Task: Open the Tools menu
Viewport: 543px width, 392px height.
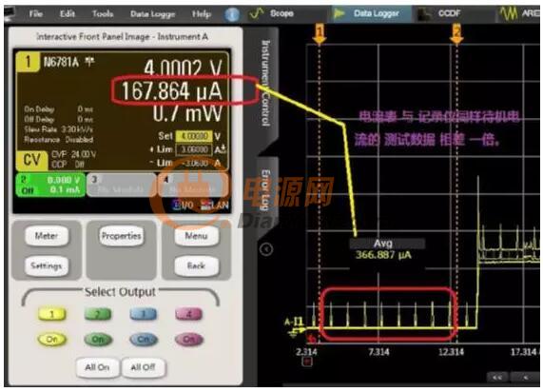Action: click(103, 14)
